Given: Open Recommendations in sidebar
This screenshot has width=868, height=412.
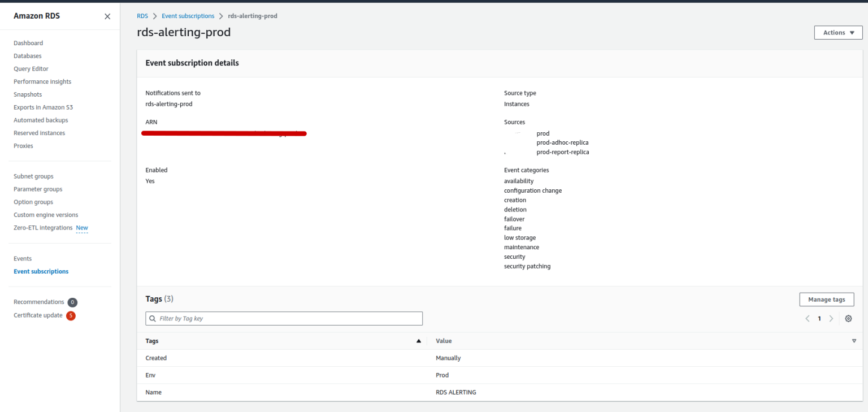Looking at the screenshot, I should [39, 302].
